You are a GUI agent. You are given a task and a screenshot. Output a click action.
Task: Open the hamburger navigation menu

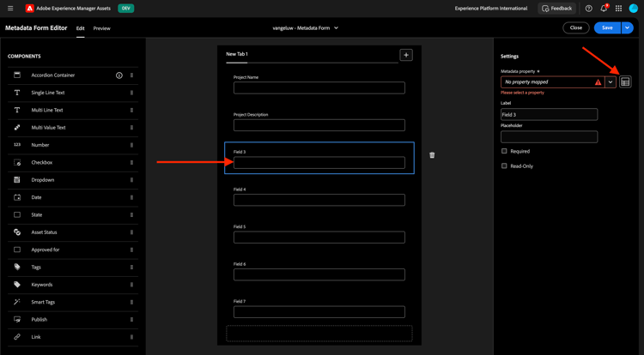pos(10,9)
